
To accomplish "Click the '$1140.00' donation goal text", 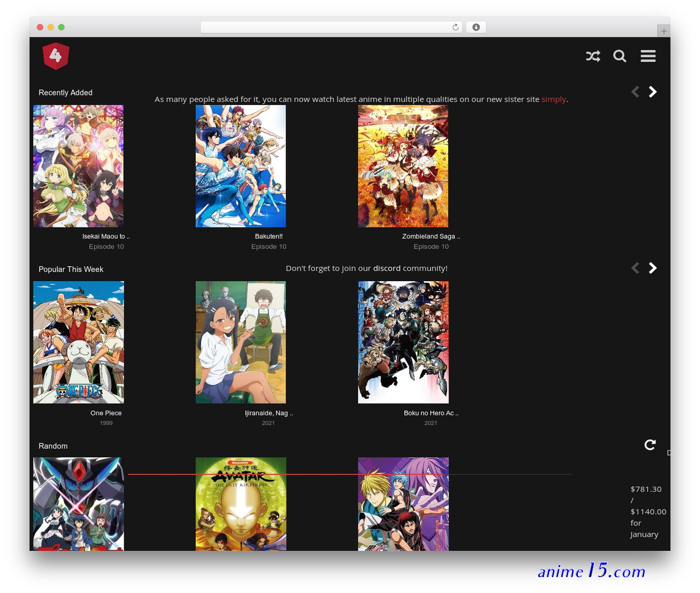I will [649, 511].
